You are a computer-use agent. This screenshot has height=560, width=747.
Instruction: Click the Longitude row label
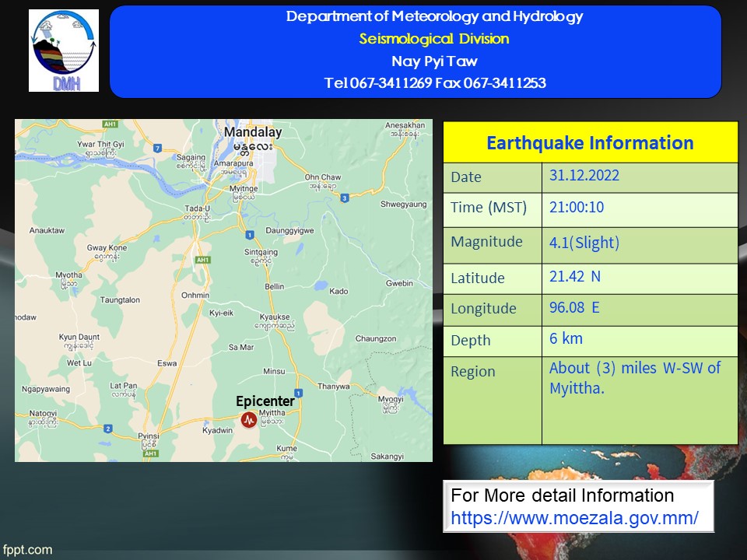[483, 309]
